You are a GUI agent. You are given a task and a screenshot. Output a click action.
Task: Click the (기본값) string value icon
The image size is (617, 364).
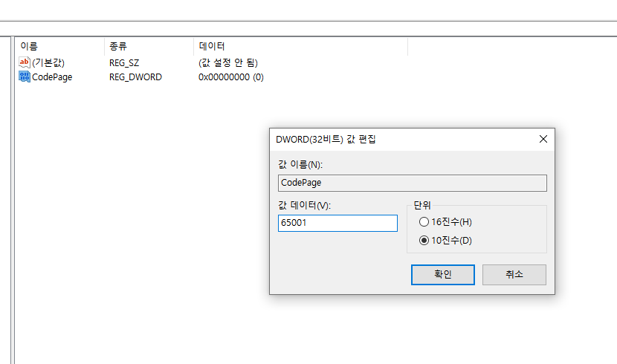click(x=25, y=62)
